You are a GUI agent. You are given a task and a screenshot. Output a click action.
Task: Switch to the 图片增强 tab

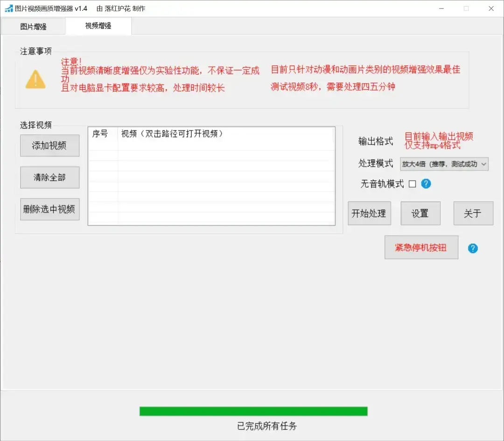tap(33, 26)
